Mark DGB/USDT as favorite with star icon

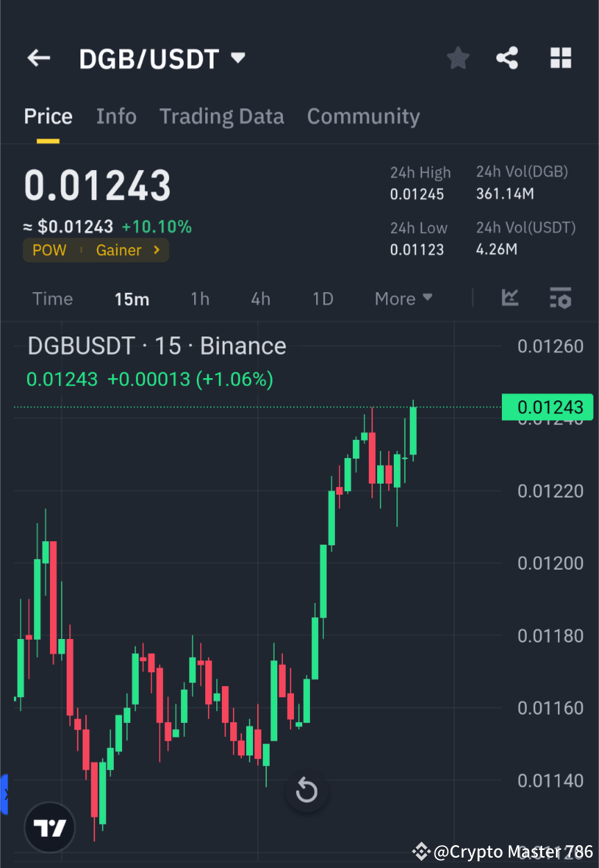click(x=458, y=58)
